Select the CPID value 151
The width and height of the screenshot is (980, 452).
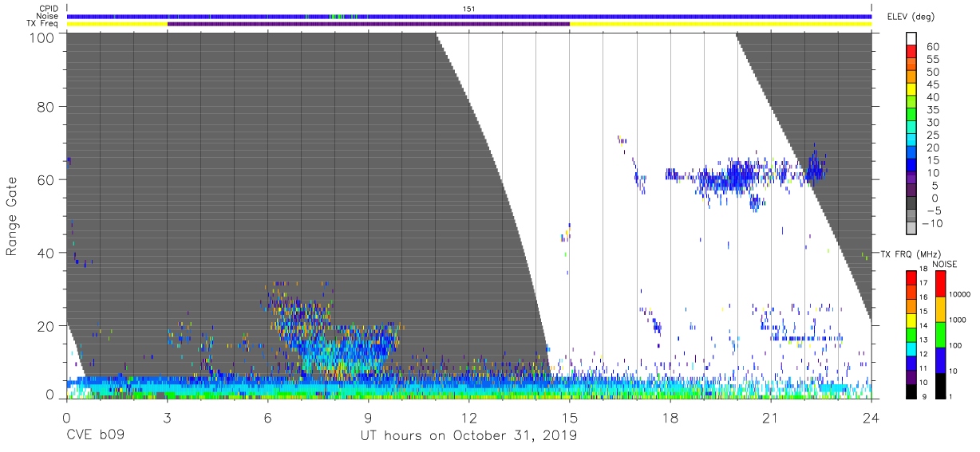tap(469, 8)
